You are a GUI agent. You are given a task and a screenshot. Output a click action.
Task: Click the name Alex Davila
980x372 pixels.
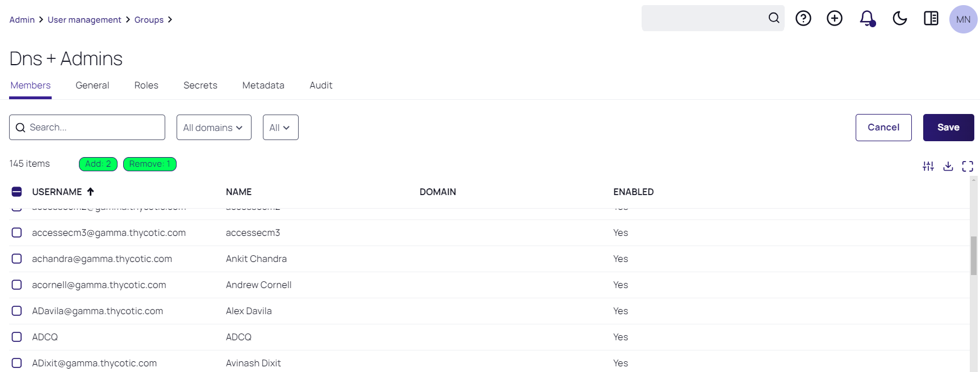249,311
